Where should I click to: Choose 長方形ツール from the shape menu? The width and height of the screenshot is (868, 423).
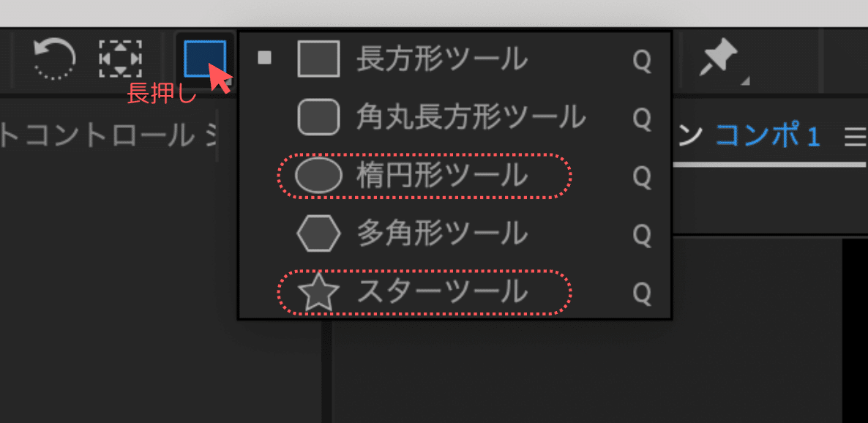[454, 59]
